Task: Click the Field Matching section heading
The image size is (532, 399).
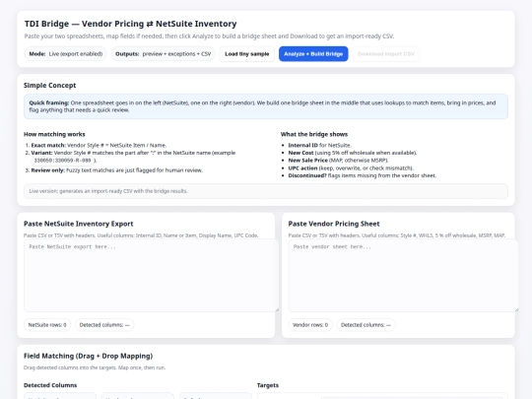Action: 89,356
